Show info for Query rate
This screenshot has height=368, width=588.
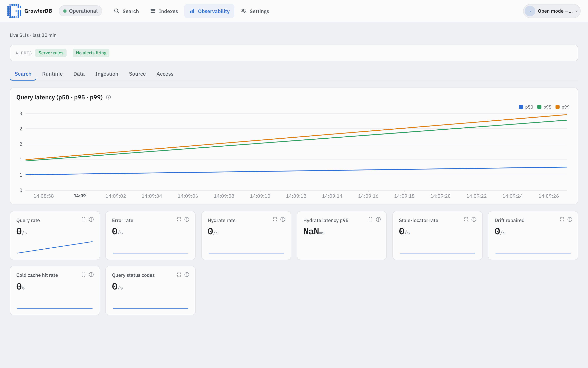(x=91, y=219)
